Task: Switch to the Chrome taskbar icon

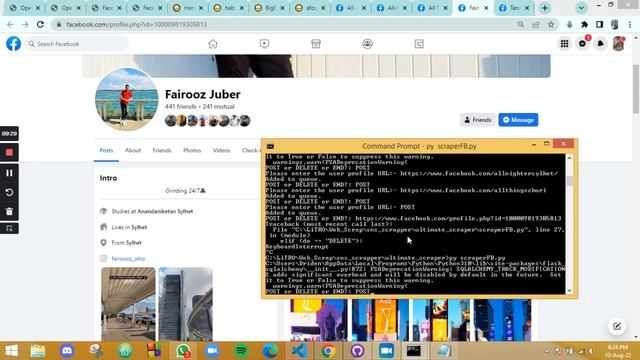Action: [328, 351]
